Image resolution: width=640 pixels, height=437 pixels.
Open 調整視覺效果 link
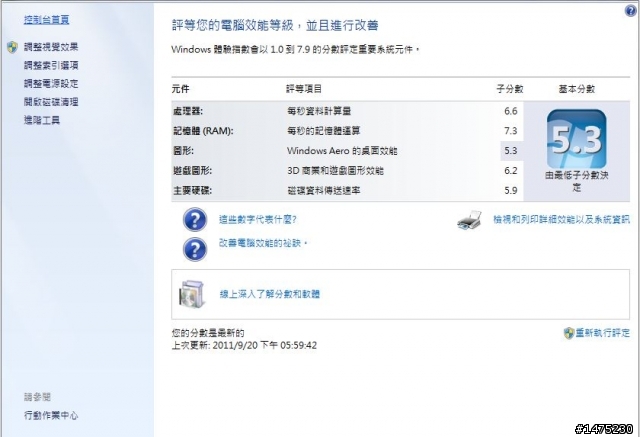51,47
